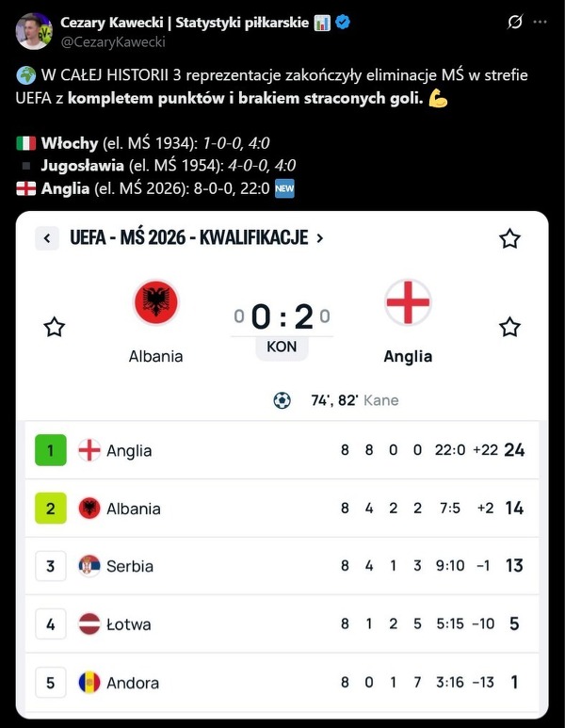Go back using the left chevron button
Viewport: 565px width, 728px height.
click(x=47, y=238)
